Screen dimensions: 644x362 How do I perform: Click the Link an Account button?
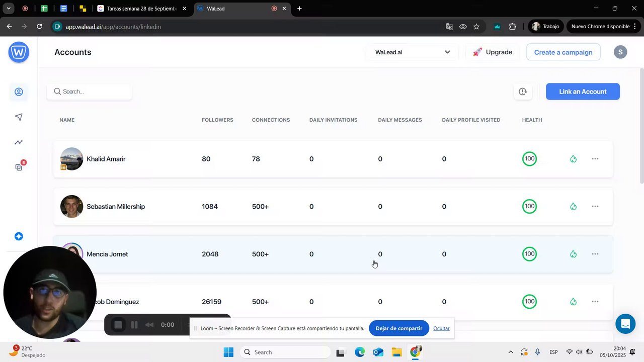[583, 92]
